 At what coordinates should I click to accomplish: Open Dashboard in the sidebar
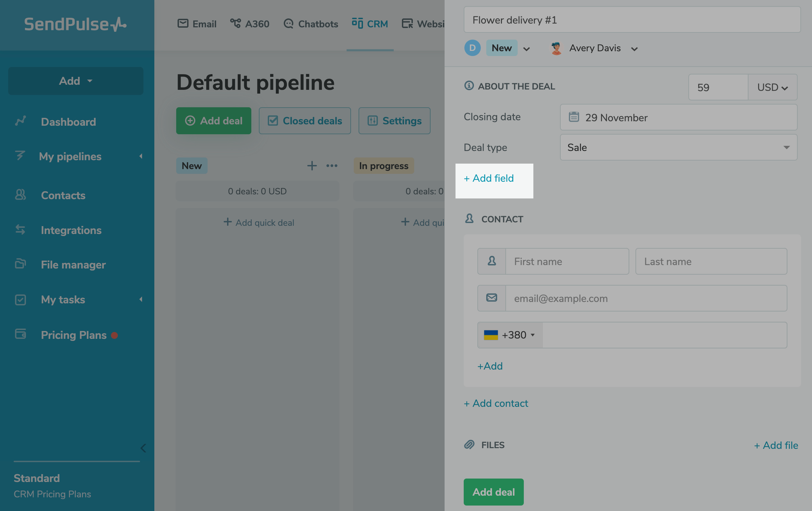tap(68, 122)
